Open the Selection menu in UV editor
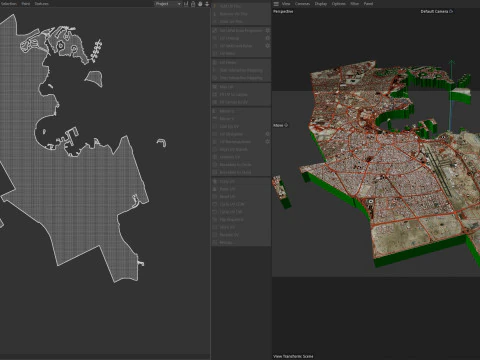The height and width of the screenshot is (360, 480). [8, 4]
